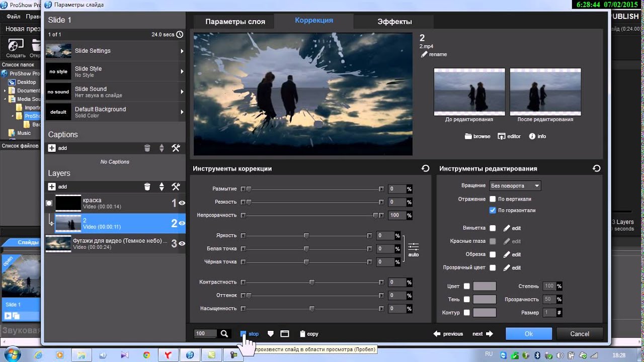Select the краска layer row
The image size is (644, 362).
115,203
